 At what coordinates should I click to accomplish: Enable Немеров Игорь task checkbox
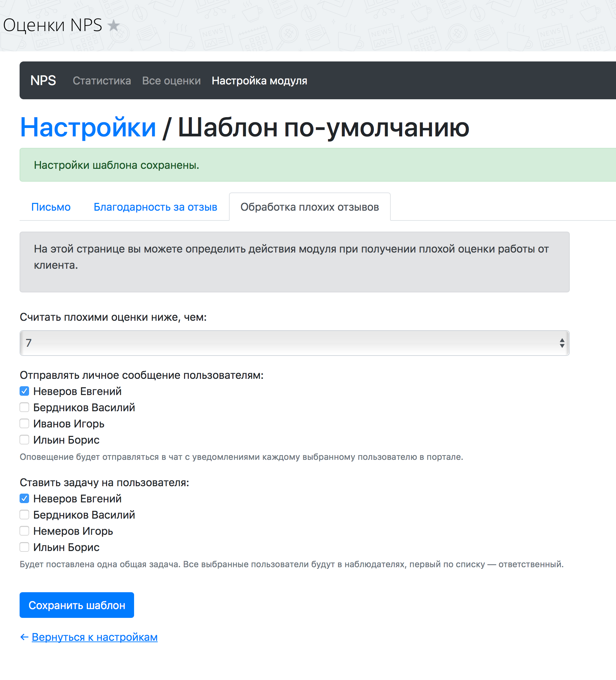[x=24, y=531]
